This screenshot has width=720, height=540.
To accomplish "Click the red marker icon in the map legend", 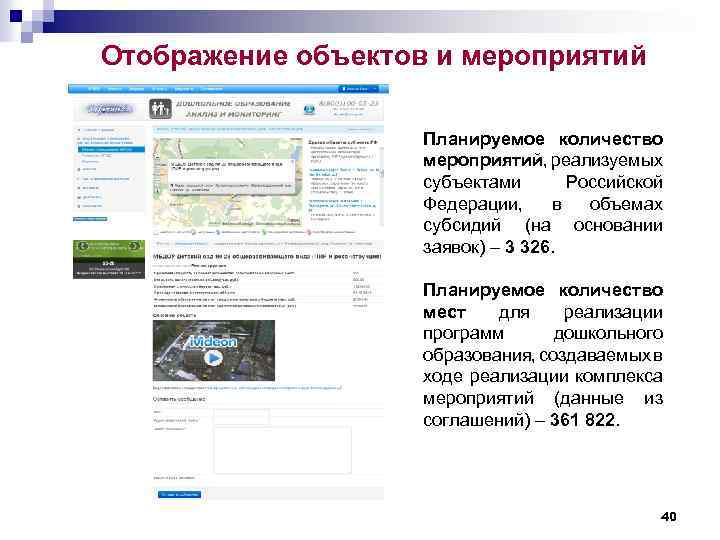I will tap(309, 232).
